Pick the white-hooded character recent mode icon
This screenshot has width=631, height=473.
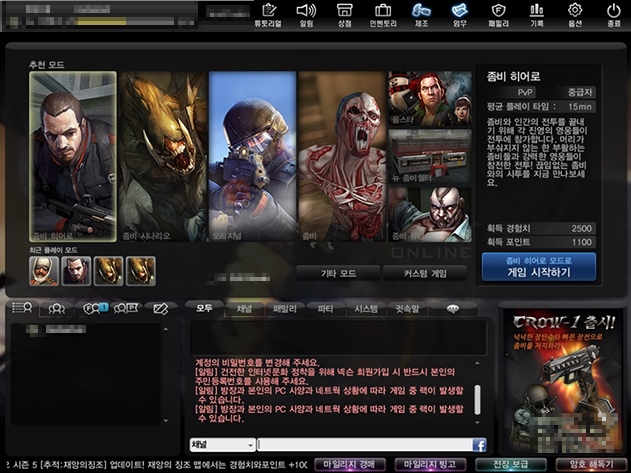tap(44, 271)
